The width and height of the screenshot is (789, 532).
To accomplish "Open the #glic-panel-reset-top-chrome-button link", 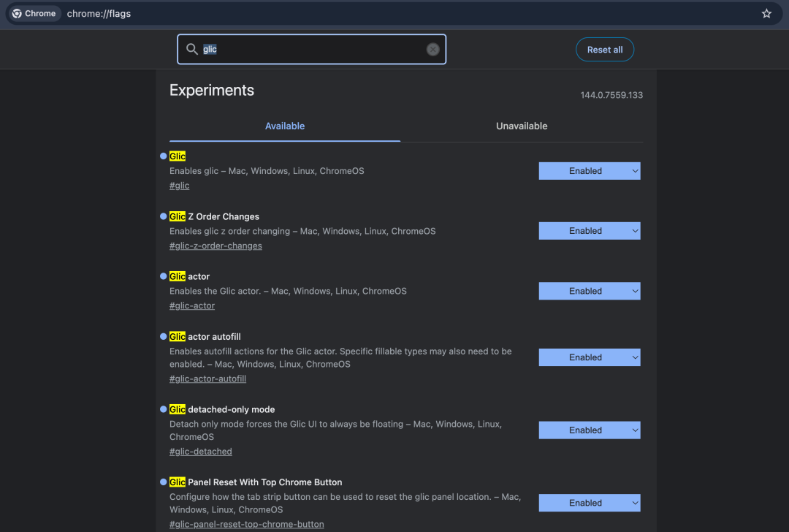I will (247, 524).
